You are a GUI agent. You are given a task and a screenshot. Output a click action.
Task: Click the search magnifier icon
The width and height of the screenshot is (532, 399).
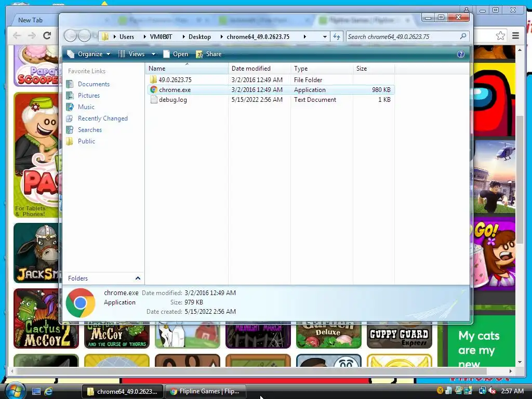point(463,36)
